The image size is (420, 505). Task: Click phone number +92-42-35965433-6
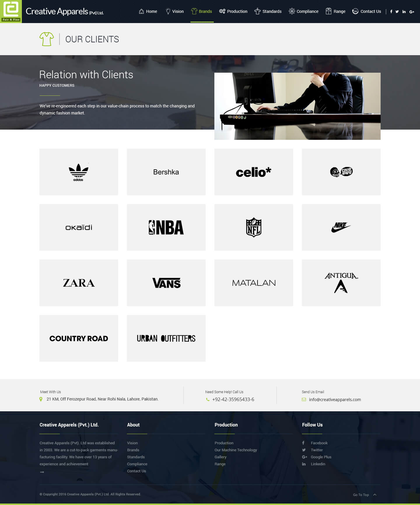[x=233, y=399]
